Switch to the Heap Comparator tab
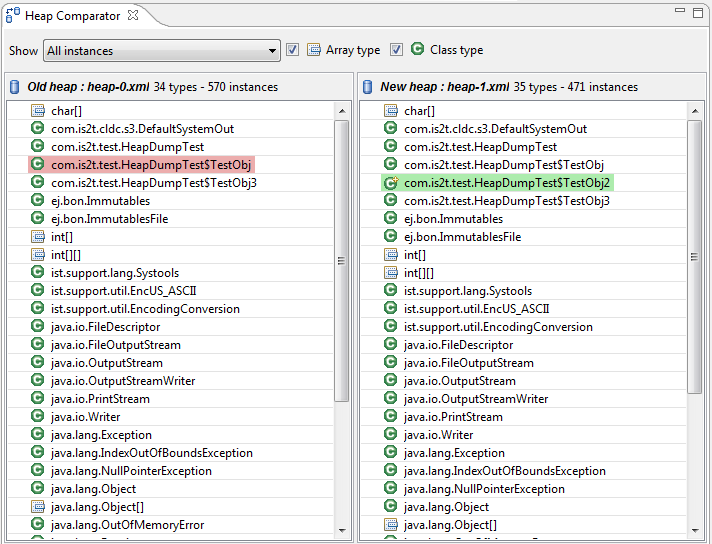Image resolution: width=712 pixels, height=544 pixels. [71, 16]
